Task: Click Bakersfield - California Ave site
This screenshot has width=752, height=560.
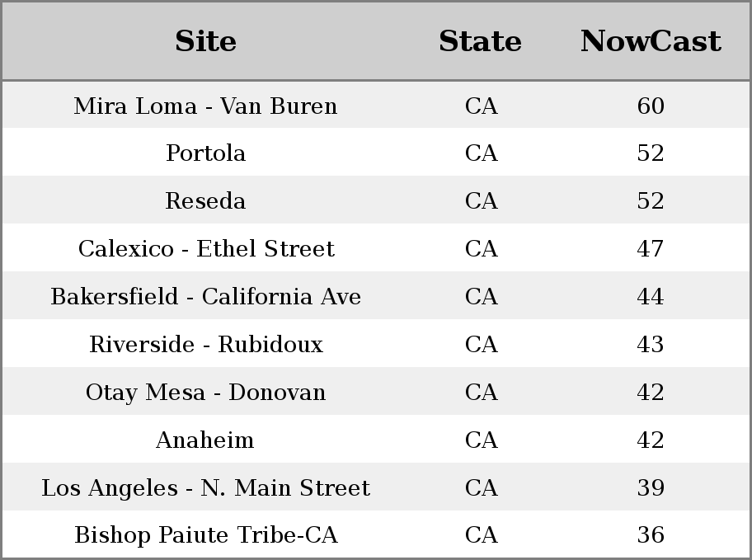Action: 206,296
